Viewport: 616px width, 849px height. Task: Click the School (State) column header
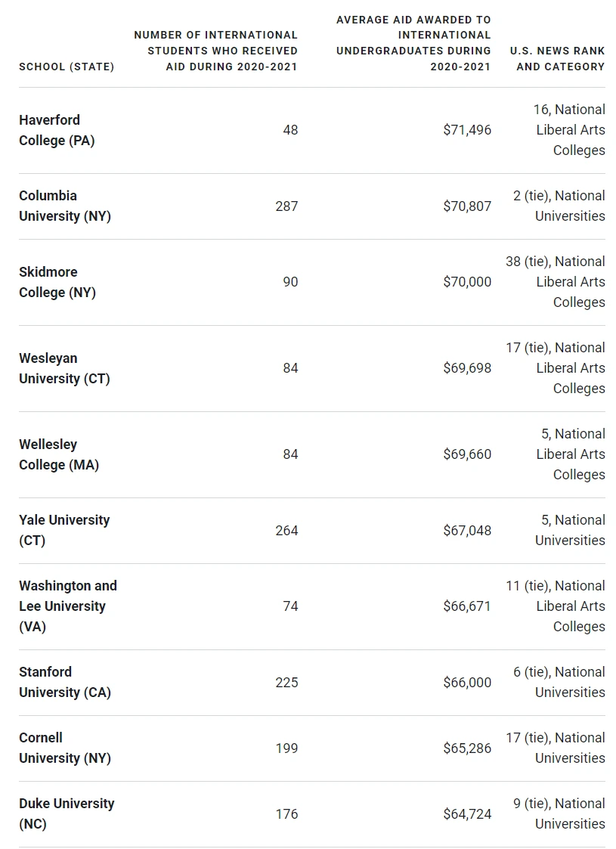point(67,67)
